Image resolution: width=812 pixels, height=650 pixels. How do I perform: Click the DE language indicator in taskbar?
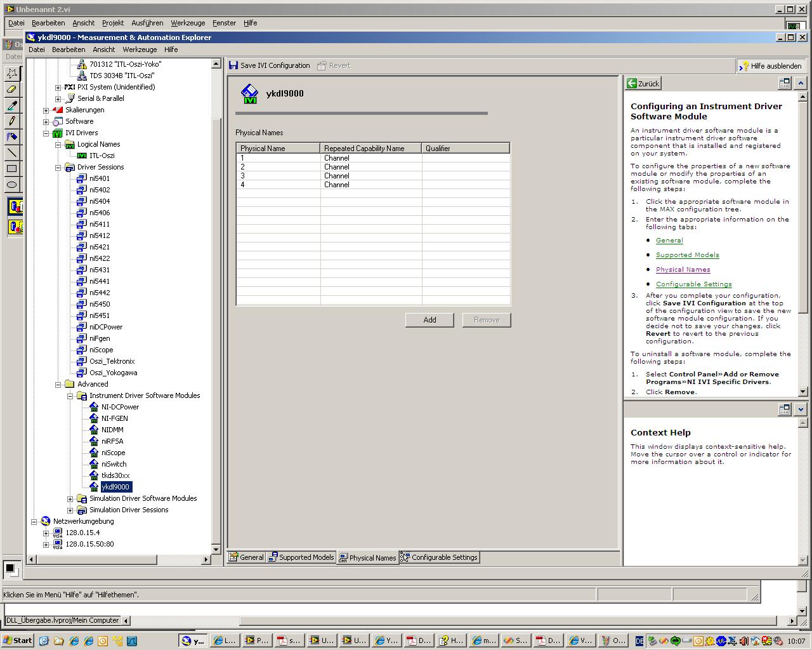pos(639,641)
